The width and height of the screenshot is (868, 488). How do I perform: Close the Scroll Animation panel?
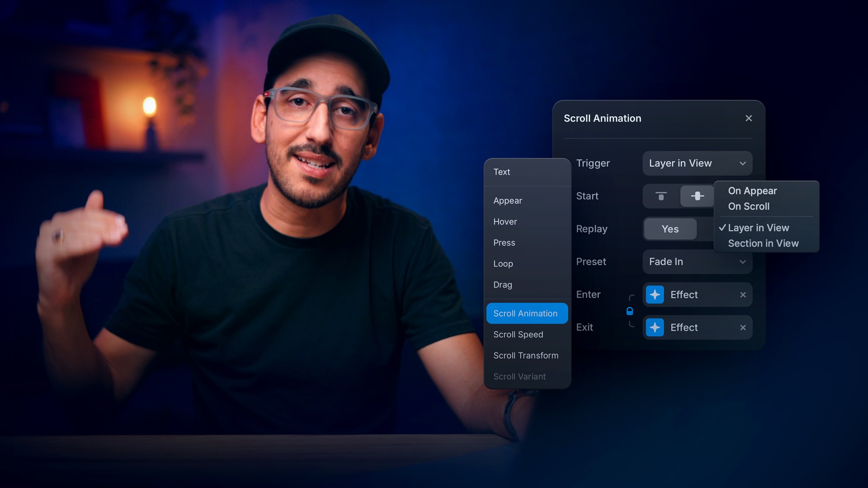(x=749, y=118)
